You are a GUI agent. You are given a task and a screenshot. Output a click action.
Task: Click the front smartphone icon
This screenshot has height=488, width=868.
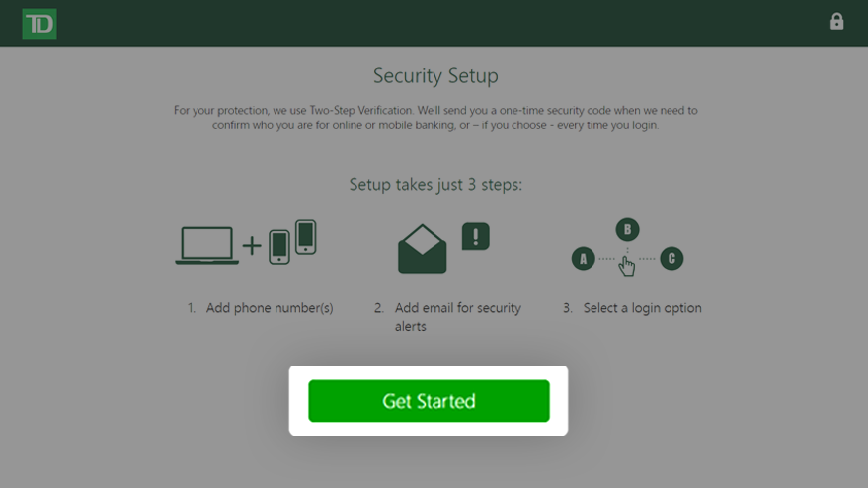[x=279, y=247]
